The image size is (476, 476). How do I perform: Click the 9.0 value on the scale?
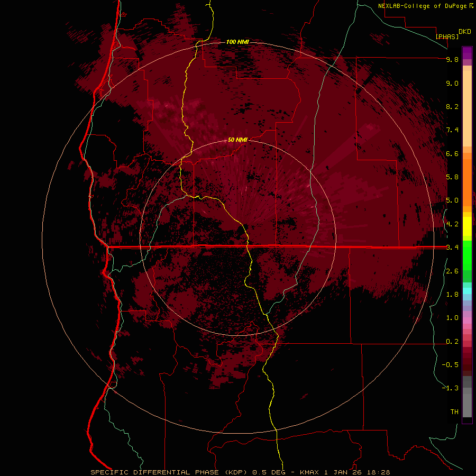pos(452,83)
